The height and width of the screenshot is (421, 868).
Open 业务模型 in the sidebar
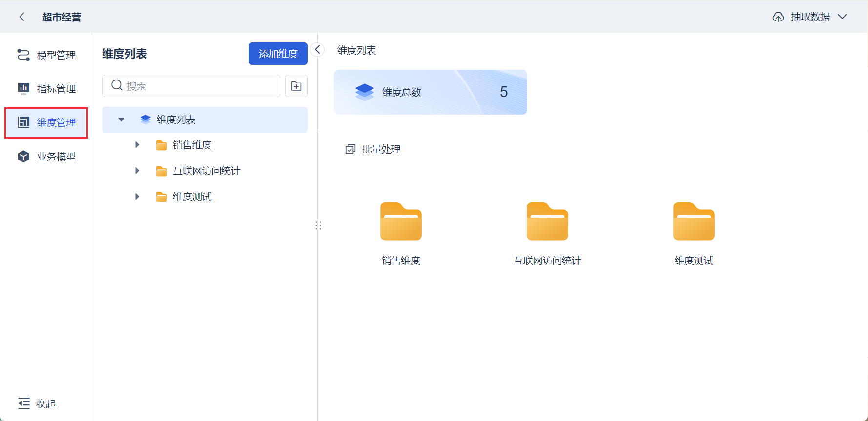[46, 157]
